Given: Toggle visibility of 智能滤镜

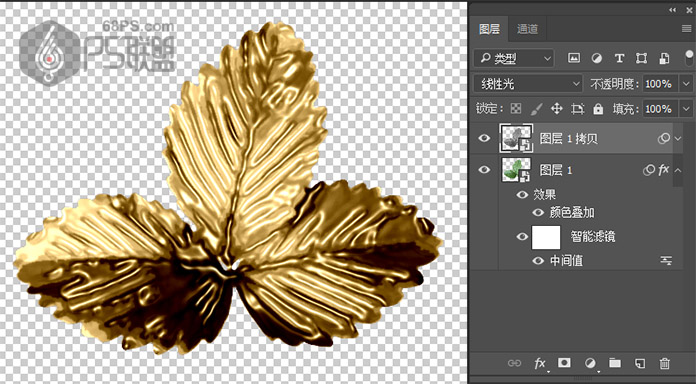Looking at the screenshot, I should (522, 237).
